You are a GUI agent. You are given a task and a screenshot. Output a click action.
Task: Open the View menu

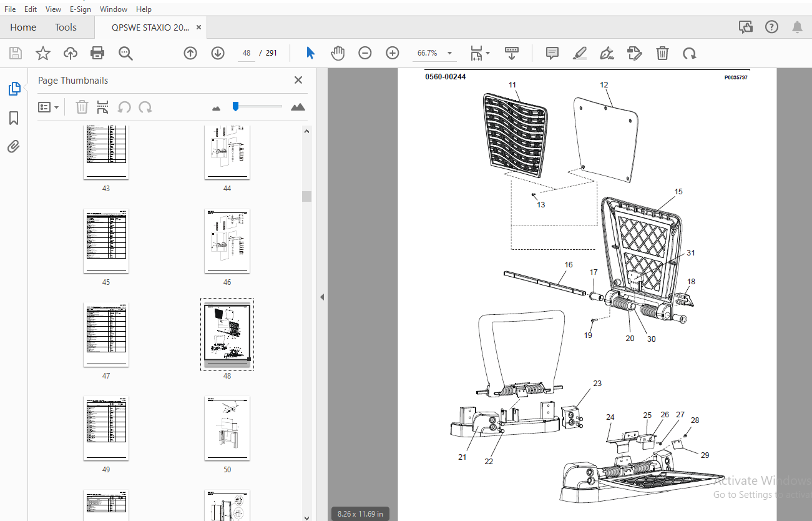[54, 9]
